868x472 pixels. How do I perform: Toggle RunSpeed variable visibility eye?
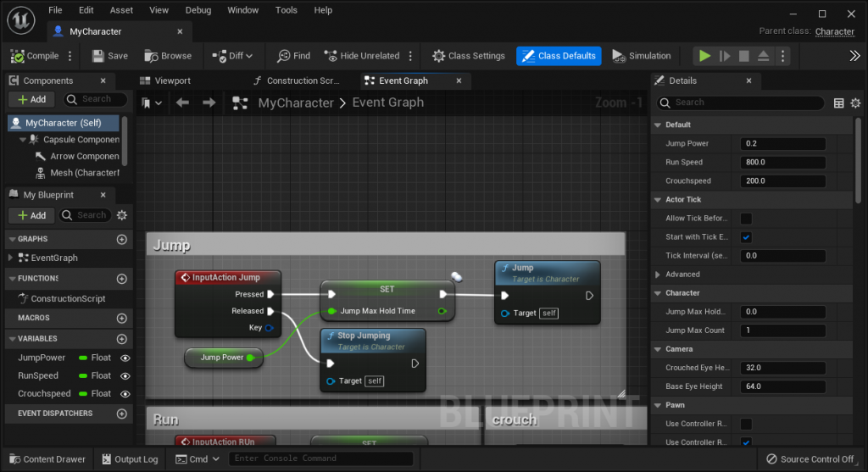point(125,375)
